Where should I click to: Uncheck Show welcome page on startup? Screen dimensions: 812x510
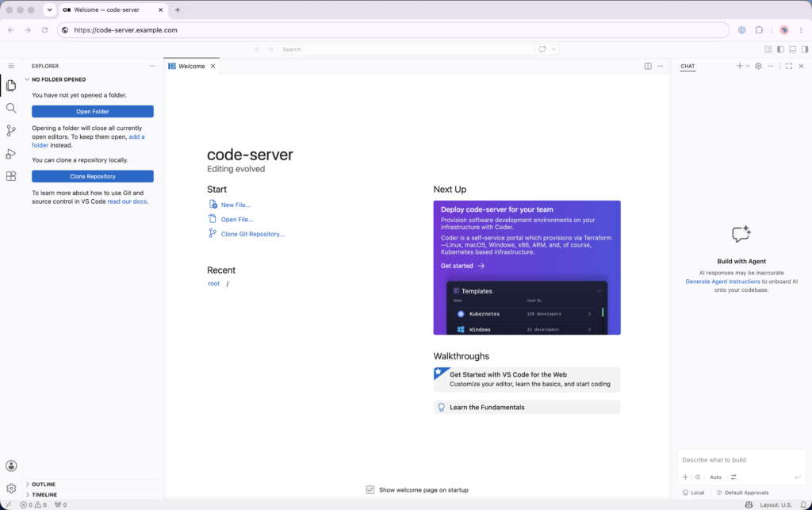pyautogui.click(x=370, y=490)
